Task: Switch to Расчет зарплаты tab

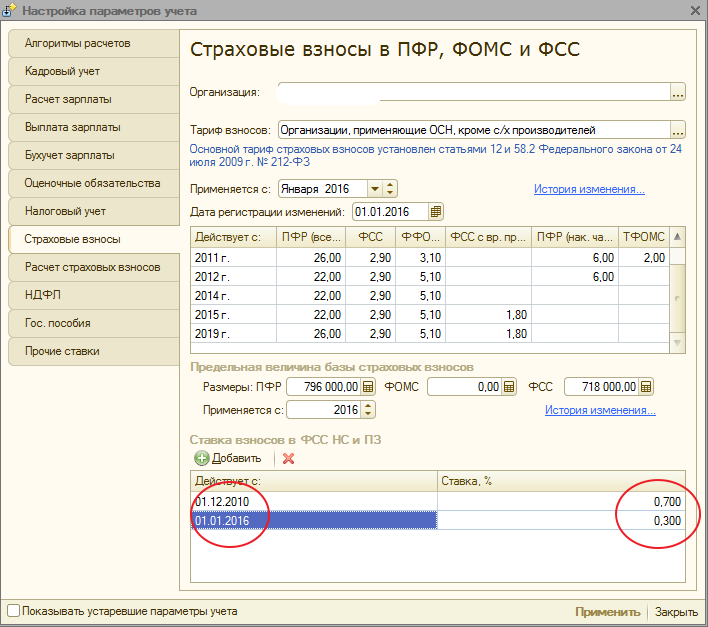Action: tap(68, 100)
